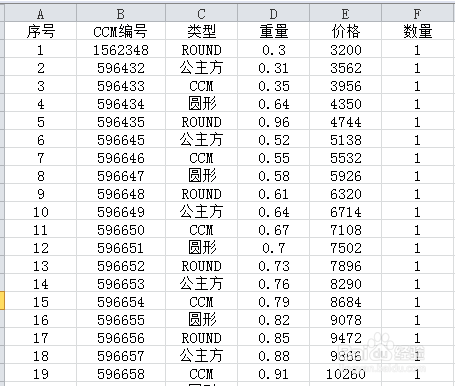
Task: Select cell containing 596434
Action: click(121, 103)
